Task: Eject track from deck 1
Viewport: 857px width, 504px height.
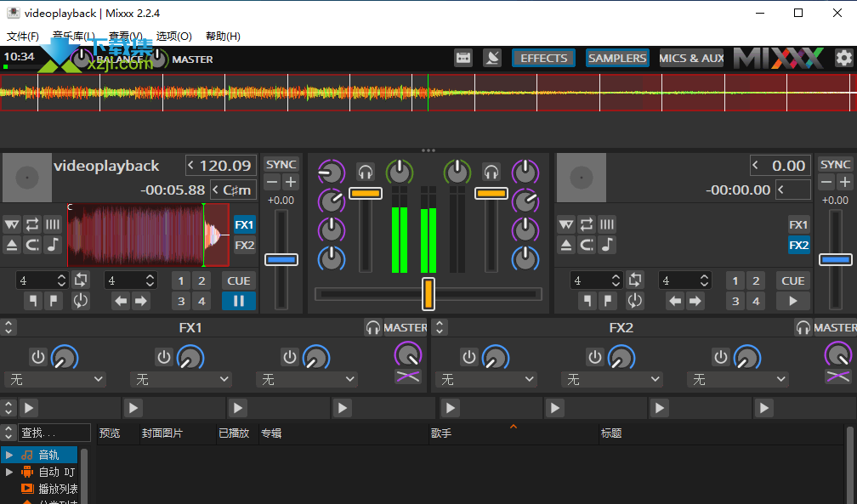Action: point(12,244)
